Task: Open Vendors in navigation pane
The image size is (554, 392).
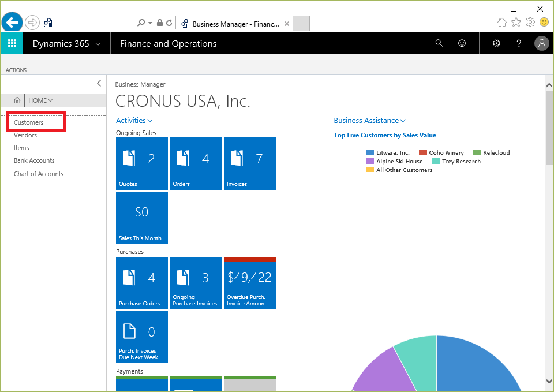Action: tap(25, 135)
